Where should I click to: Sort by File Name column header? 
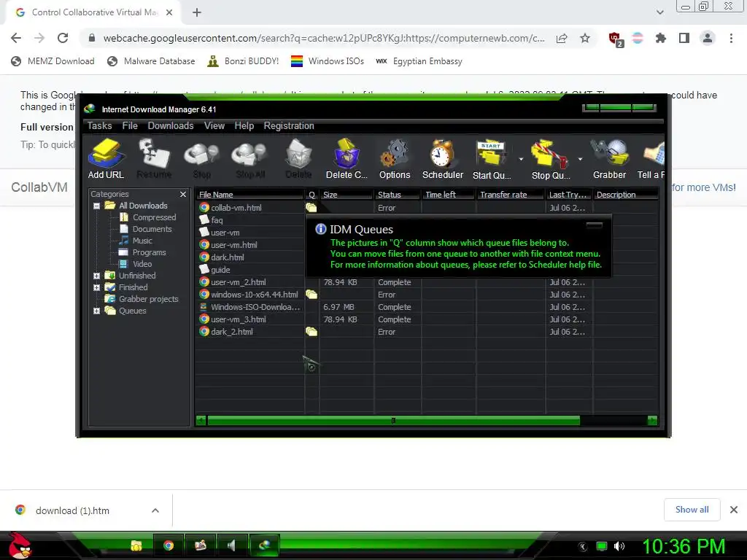[x=249, y=195]
